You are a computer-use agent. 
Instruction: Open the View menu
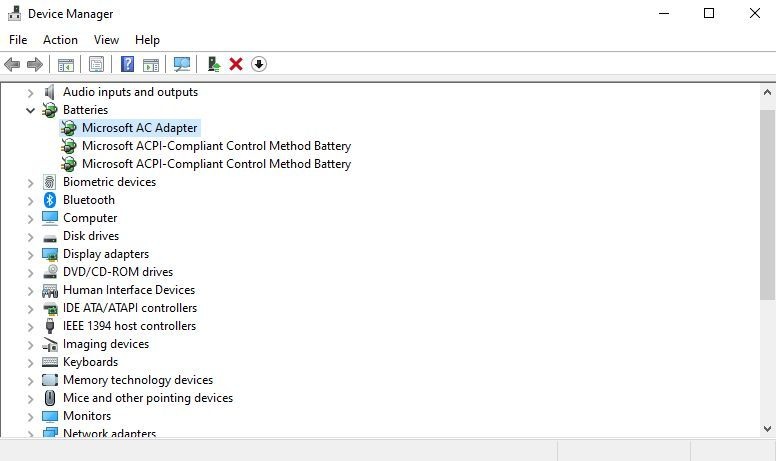click(x=106, y=40)
